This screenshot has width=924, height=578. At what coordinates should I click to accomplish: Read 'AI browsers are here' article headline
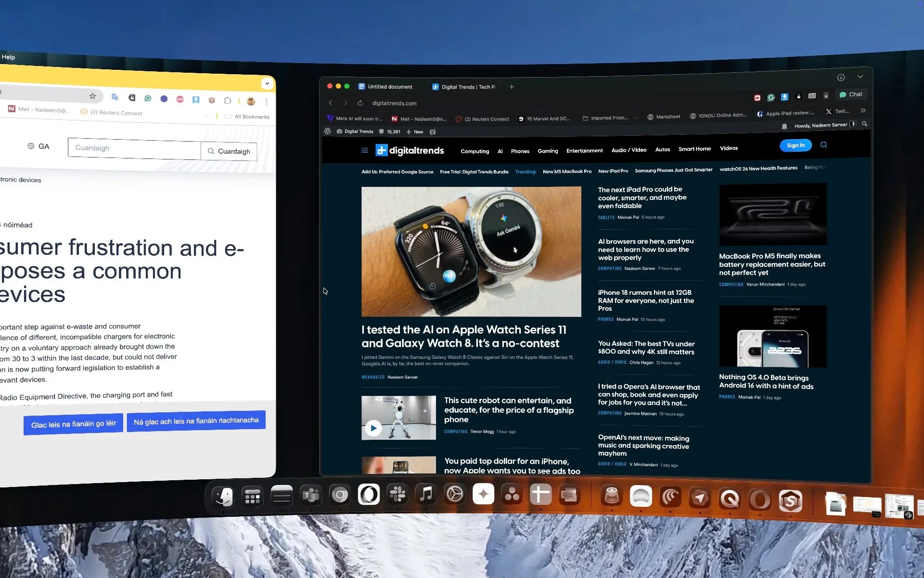click(646, 250)
